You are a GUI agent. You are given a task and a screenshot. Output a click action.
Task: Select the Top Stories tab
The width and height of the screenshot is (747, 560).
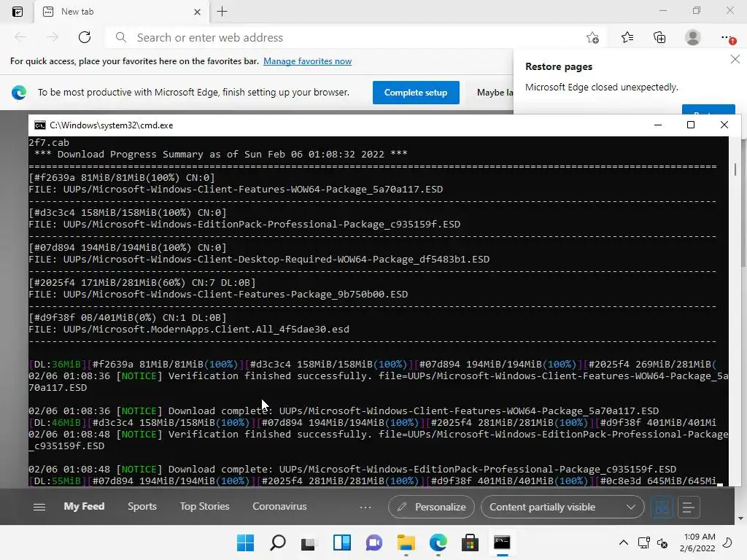click(x=204, y=506)
